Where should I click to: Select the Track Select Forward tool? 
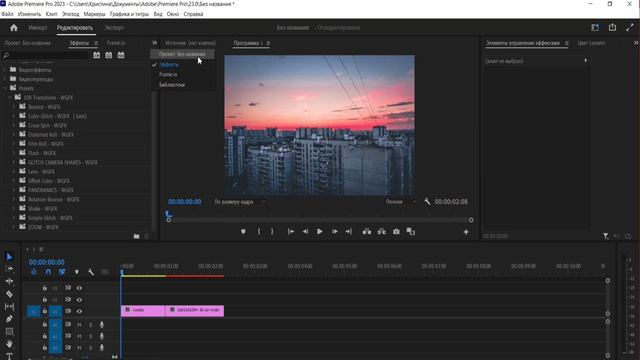tap(9, 269)
